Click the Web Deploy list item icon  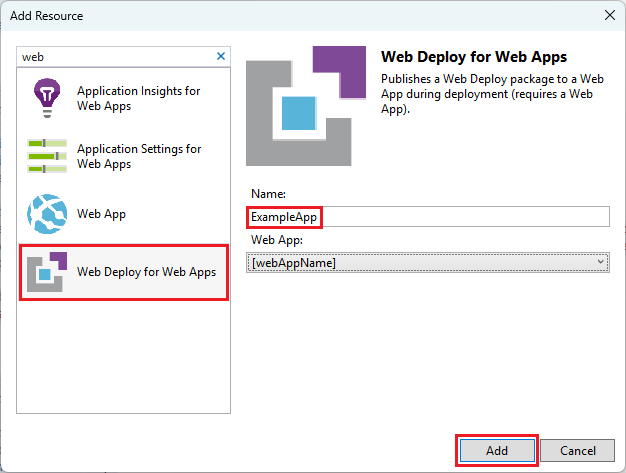(47, 272)
